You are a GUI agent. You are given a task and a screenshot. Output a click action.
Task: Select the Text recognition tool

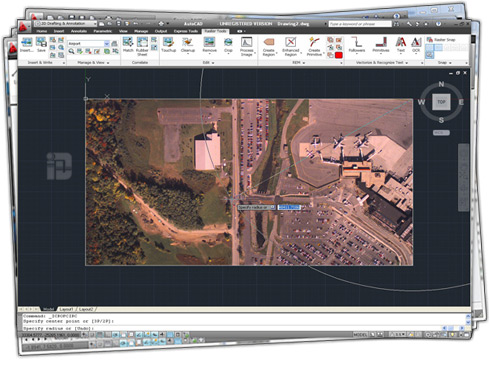(x=401, y=45)
